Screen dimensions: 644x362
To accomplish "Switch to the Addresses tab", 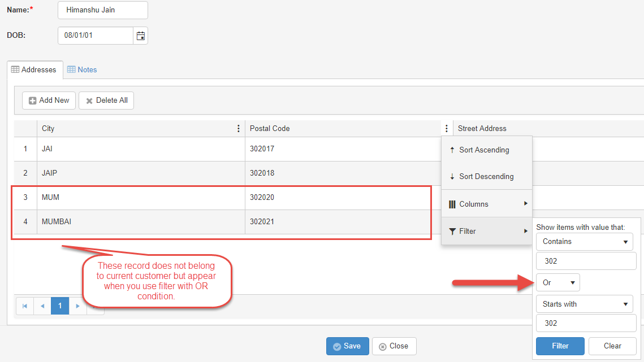I will [34, 70].
